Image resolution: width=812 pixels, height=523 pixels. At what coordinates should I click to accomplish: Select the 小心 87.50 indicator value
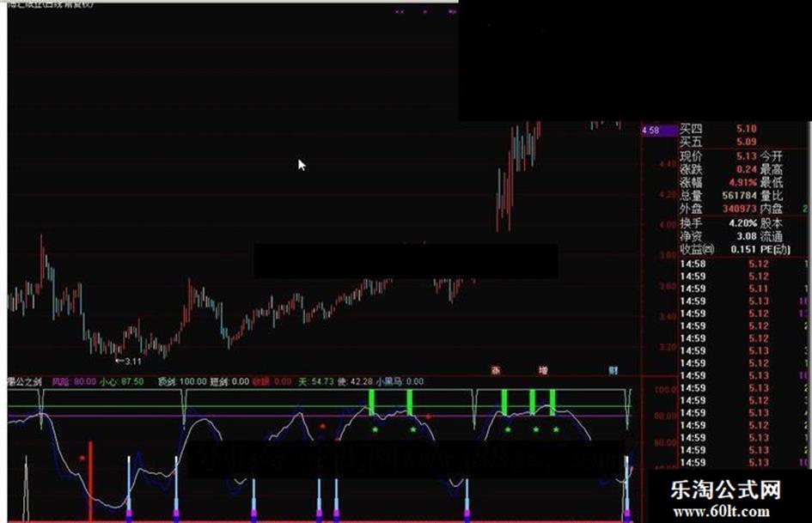pos(122,381)
